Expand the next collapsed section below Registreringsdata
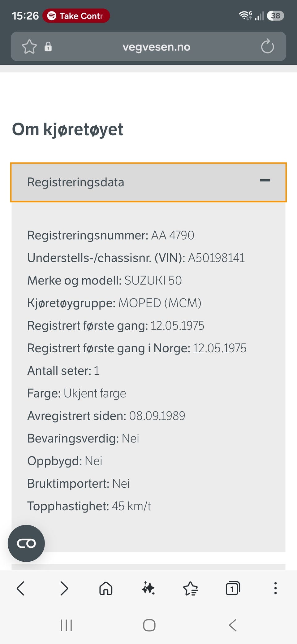 pos(148,567)
